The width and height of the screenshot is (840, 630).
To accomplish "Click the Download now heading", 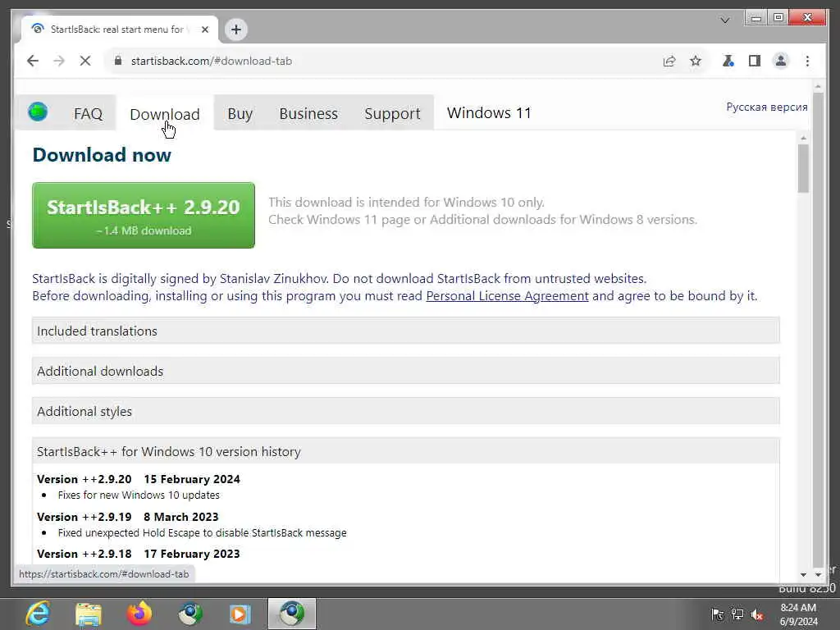I will pyautogui.click(x=102, y=155).
